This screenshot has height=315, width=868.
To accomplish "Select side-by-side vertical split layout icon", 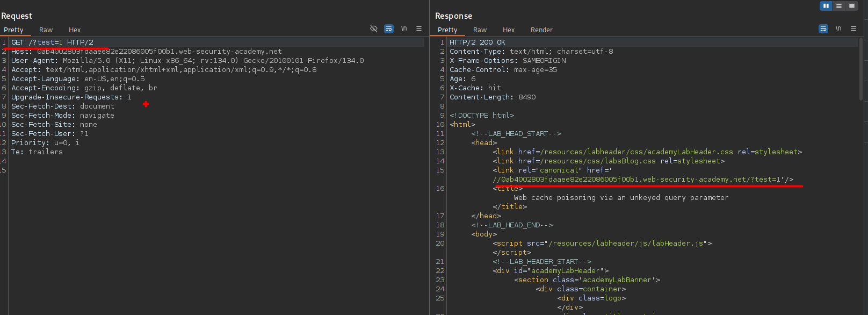I will 826,6.
